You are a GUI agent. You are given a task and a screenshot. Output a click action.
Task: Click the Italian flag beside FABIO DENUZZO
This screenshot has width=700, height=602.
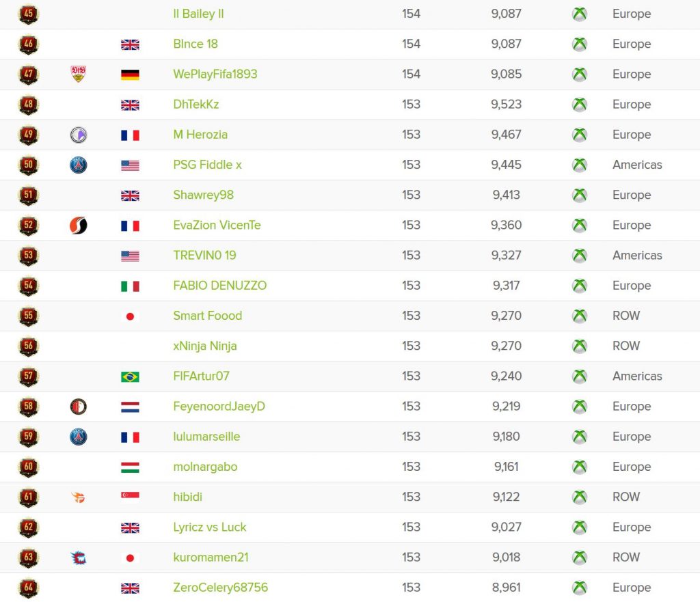(x=130, y=286)
